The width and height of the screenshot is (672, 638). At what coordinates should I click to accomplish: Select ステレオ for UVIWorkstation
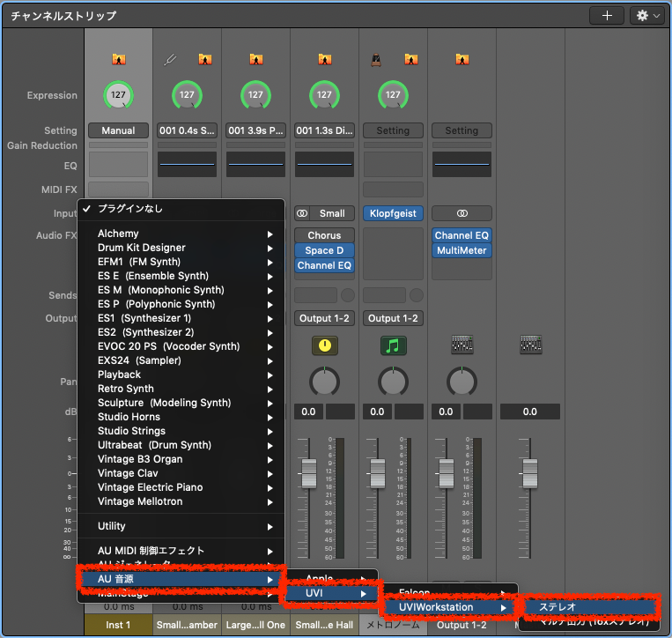pyautogui.click(x=590, y=607)
